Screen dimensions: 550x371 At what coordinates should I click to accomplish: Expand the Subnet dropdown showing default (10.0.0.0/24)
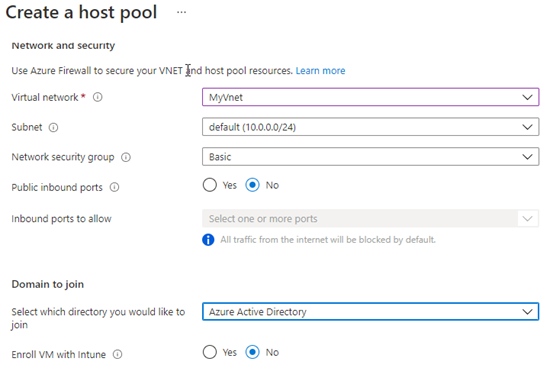tap(370, 127)
